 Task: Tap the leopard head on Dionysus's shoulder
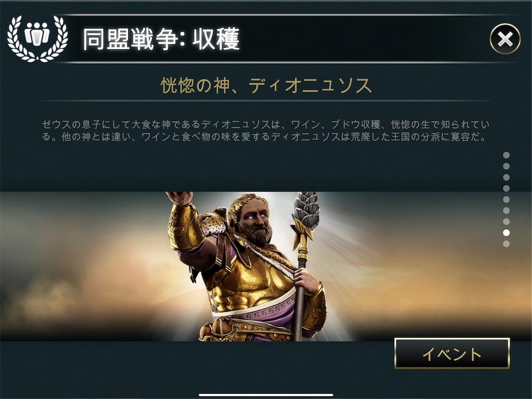coord(213,221)
